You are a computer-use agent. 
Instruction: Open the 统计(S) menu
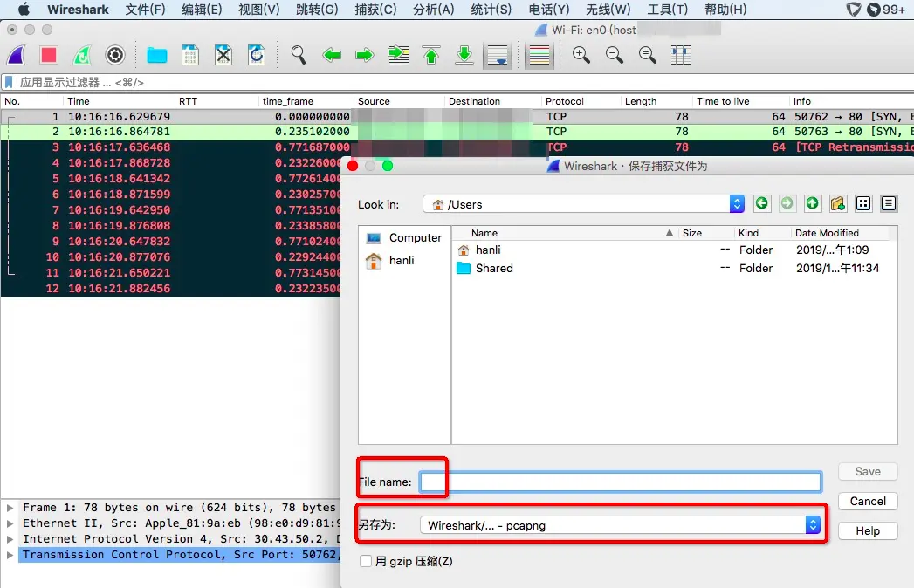pyautogui.click(x=491, y=10)
